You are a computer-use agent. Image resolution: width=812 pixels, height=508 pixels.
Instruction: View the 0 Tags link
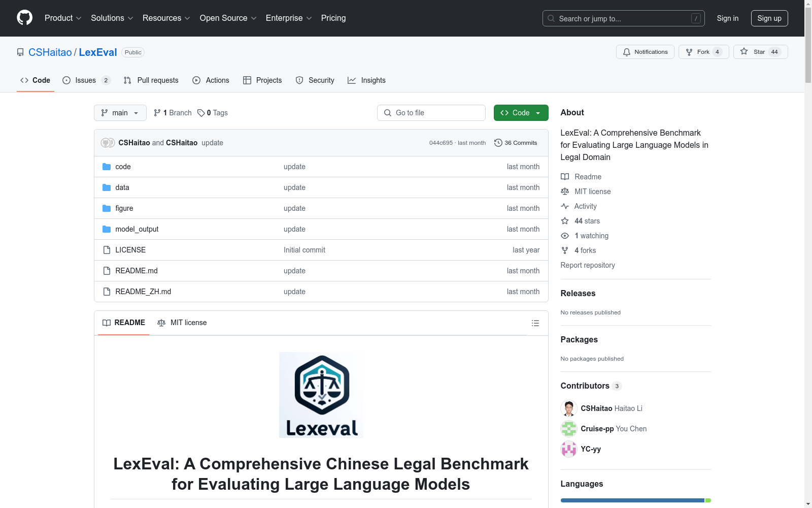pos(213,113)
